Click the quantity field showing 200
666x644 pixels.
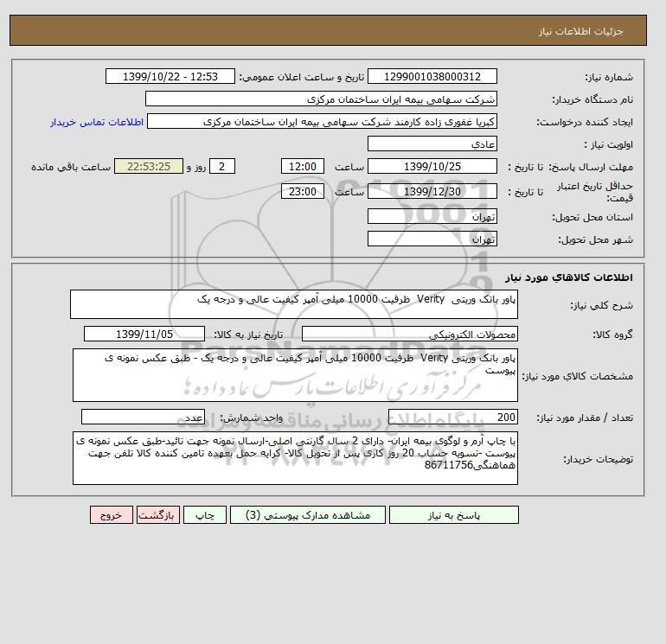(452, 417)
